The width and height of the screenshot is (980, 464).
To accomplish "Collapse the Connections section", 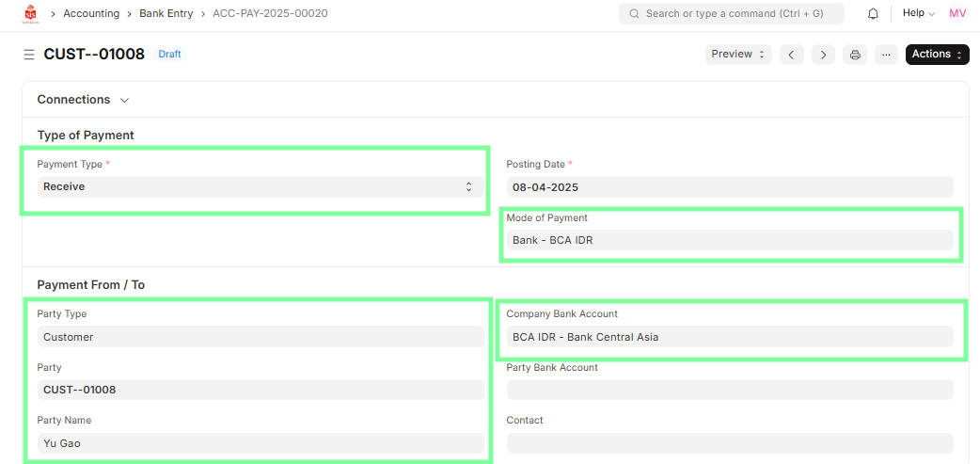I will [x=83, y=100].
